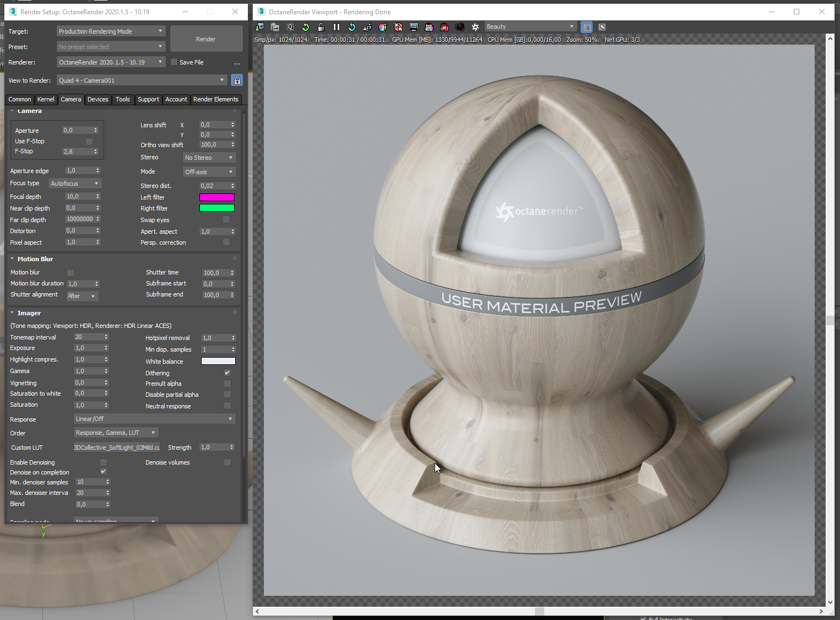Enable the Denoise volumes checkbox
The width and height of the screenshot is (840, 620).
227,462
